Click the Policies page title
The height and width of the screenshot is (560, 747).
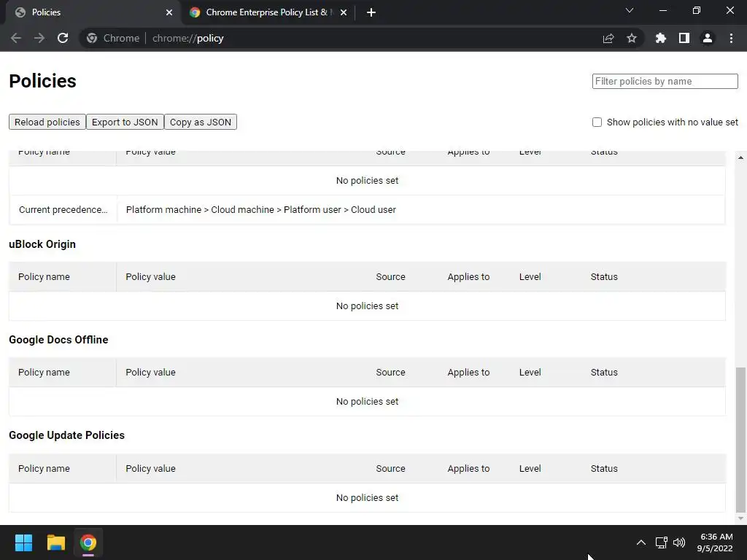click(x=42, y=81)
